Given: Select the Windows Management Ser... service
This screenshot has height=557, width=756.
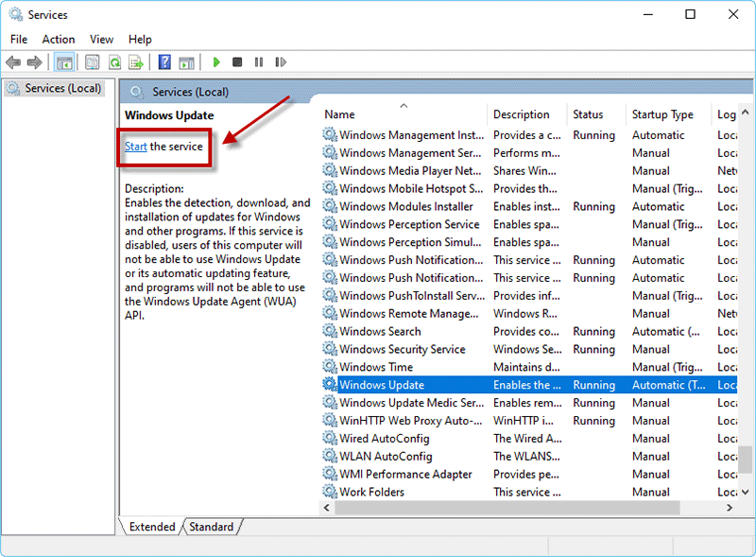Looking at the screenshot, I should [529, 152].
